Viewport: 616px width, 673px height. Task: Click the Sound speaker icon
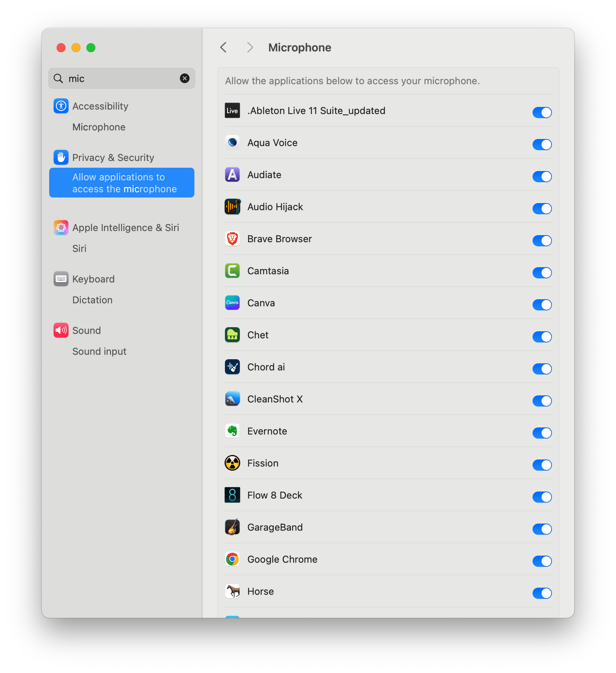tap(61, 331)
